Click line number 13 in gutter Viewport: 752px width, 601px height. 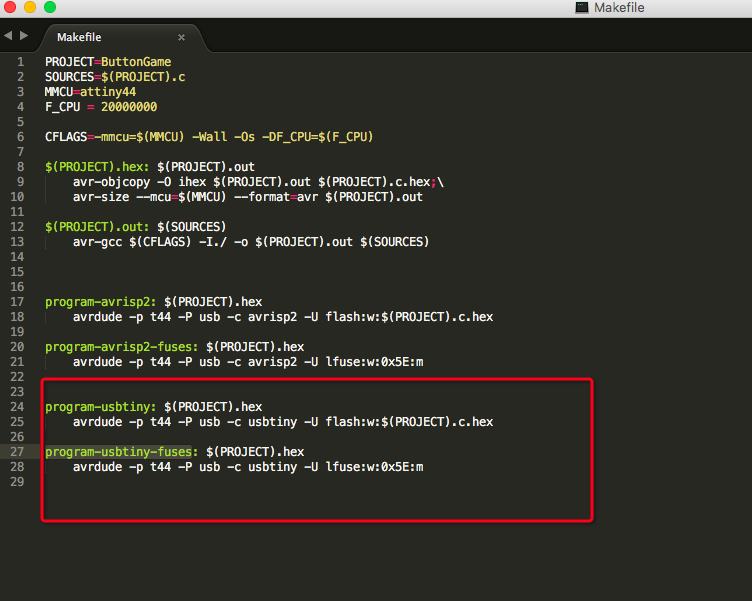pyautogui.click(x=17, y=242)
